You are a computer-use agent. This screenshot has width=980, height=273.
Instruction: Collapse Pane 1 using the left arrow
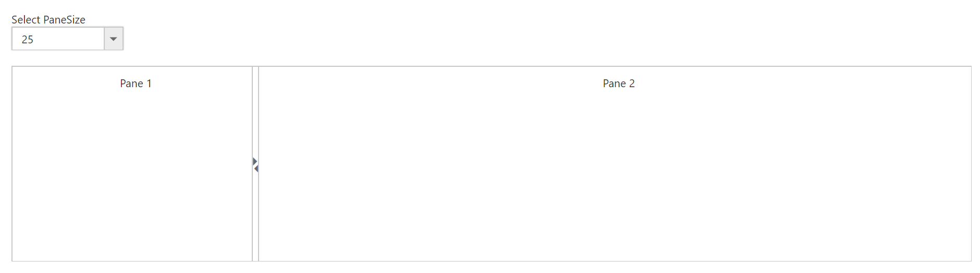(x=256, y=169)
